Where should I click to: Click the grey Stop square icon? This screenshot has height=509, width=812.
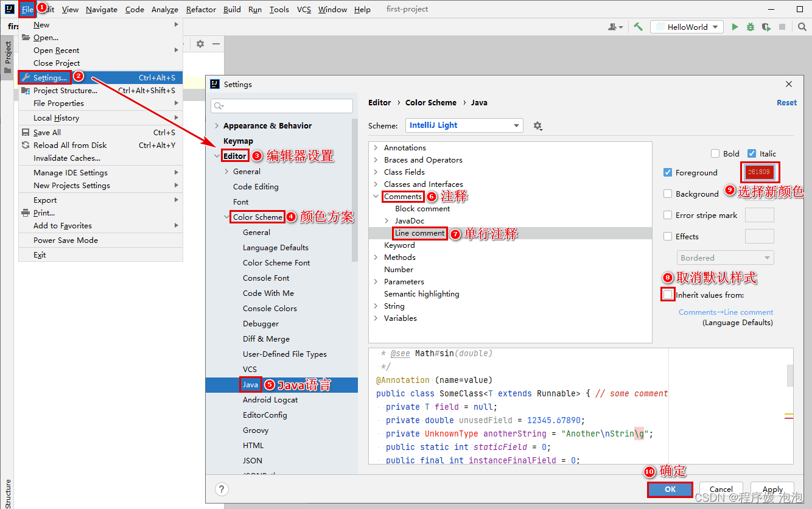782,27
